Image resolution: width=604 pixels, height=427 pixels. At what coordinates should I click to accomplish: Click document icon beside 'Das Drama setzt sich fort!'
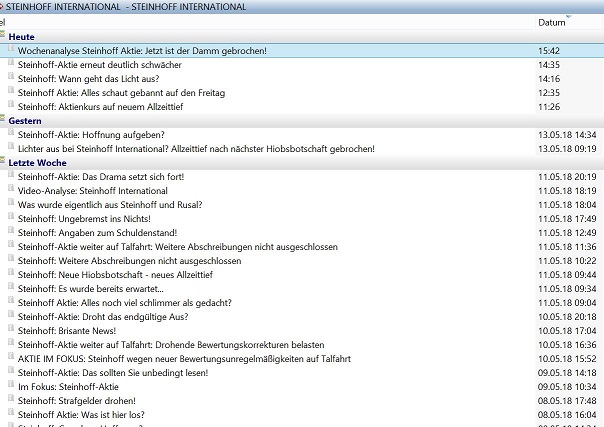click(x=11, y=174)
